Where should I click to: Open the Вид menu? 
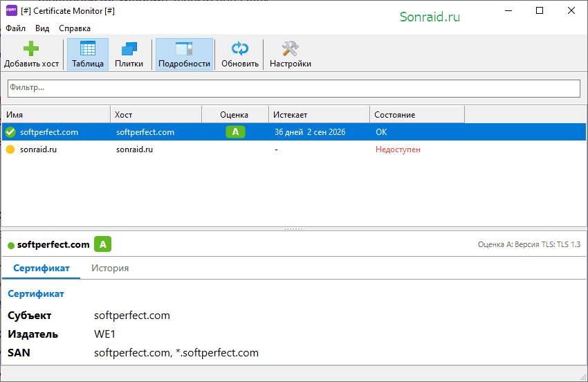point(42,28)
